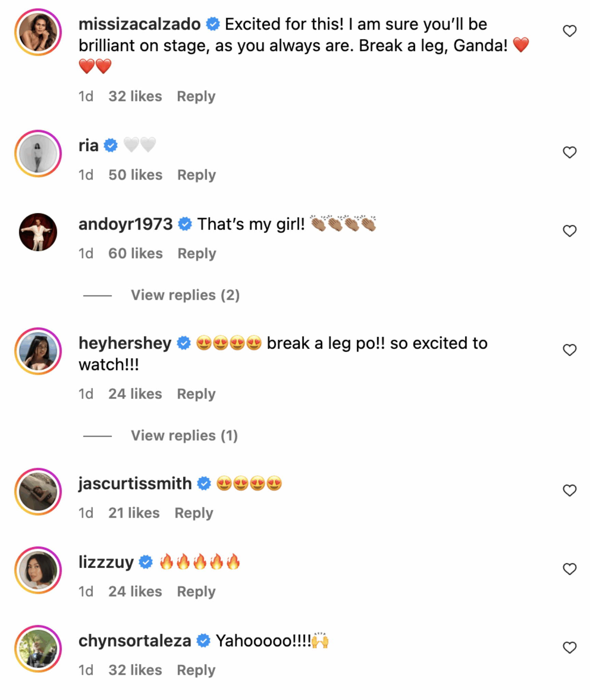Heart andoyr1973's "That's my girl!" comment

click(x=569, y=231)
